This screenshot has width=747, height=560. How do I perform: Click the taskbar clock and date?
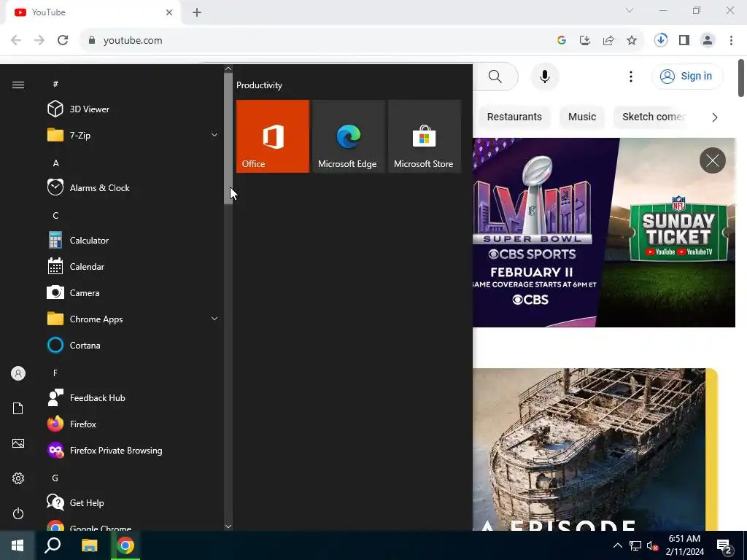coord(684,545)
